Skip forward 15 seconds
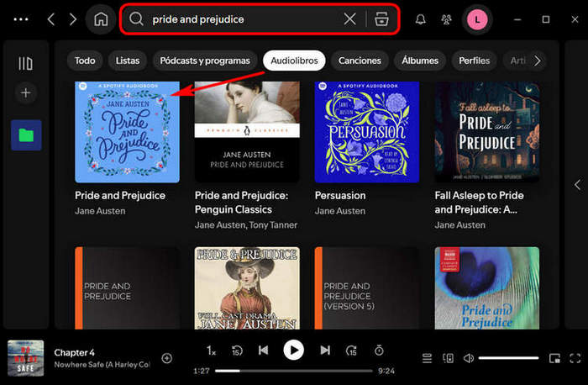This screenshot has height=385, width=588. [x=351, y=351]
